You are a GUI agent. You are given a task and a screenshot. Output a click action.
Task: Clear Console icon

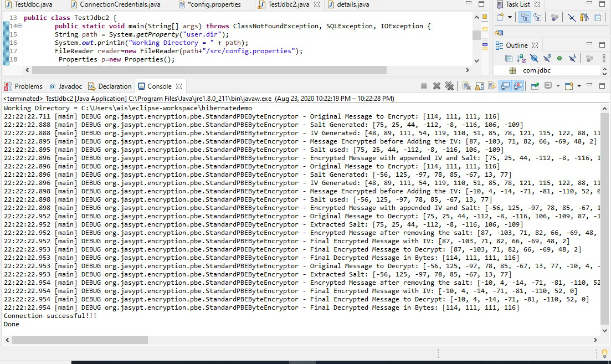466,86
